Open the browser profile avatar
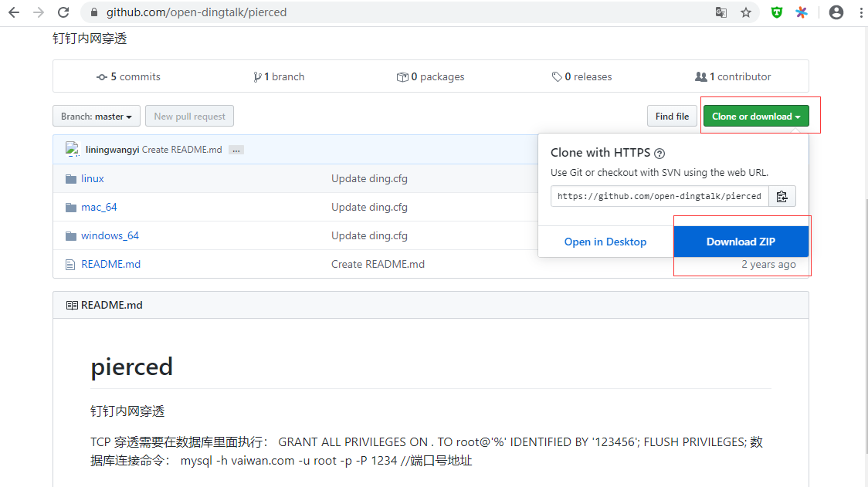Viewport: 868px width, 487px height. point(836,12)
